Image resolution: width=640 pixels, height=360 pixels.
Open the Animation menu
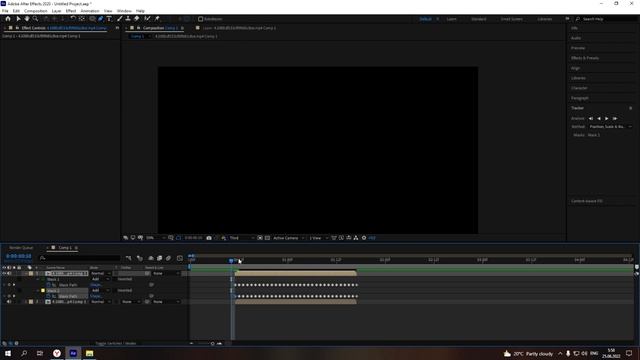pyautogui.click(x=90, y=11)
